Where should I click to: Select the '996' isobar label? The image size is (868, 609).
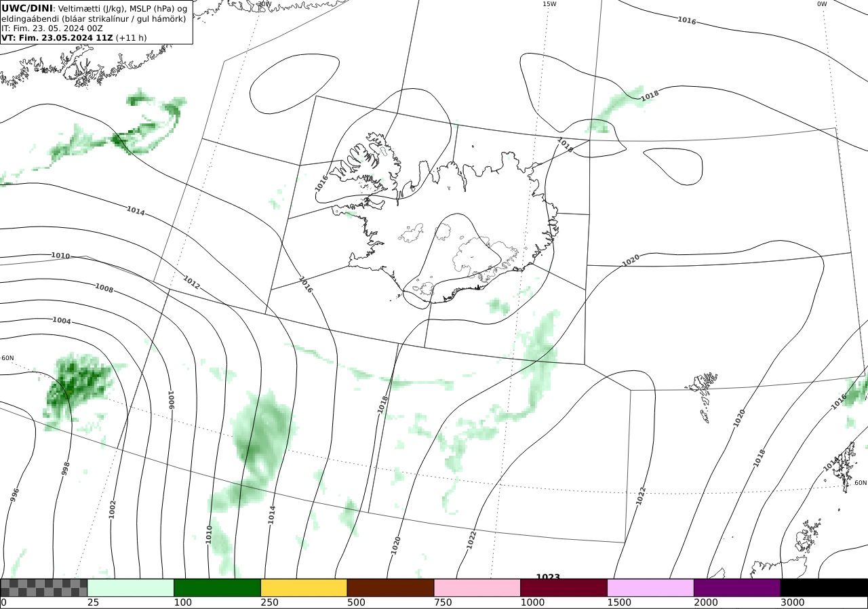click(x=15, y=495)
